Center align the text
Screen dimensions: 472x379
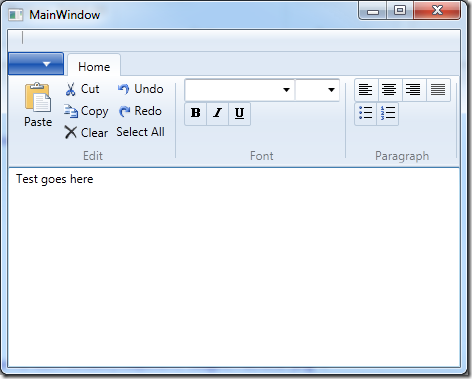click(x=390, y=90)
